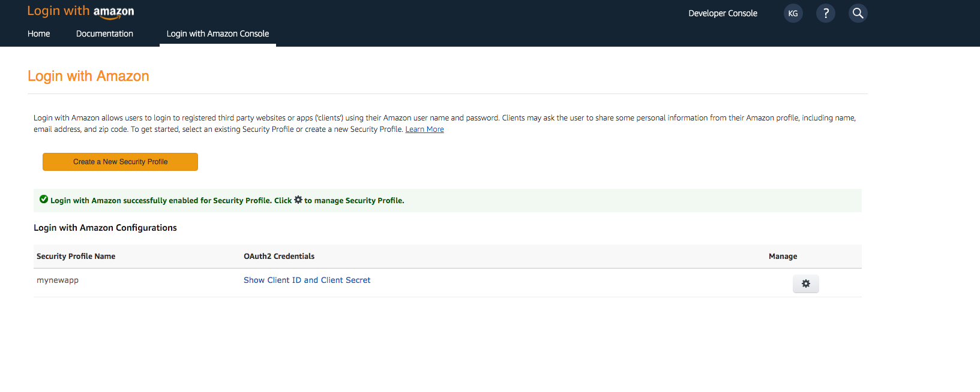Screen dimensions: 980x392
Task: Click the Login with Amazon Configurations heading
Action: (x=105, y=228)
